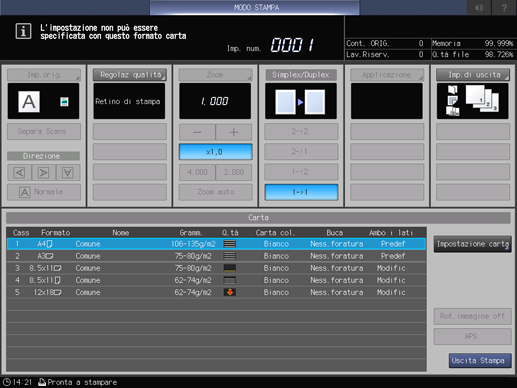The width and height of the screenshot is (517, 388).
Task: Tap the 1.000 zoom value display
Action: [215, 101]
